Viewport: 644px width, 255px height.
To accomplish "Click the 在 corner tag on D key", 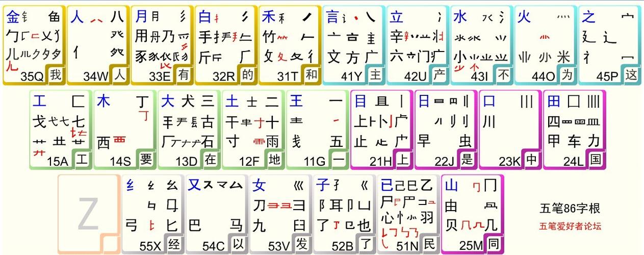I will (x=211, y=160).
